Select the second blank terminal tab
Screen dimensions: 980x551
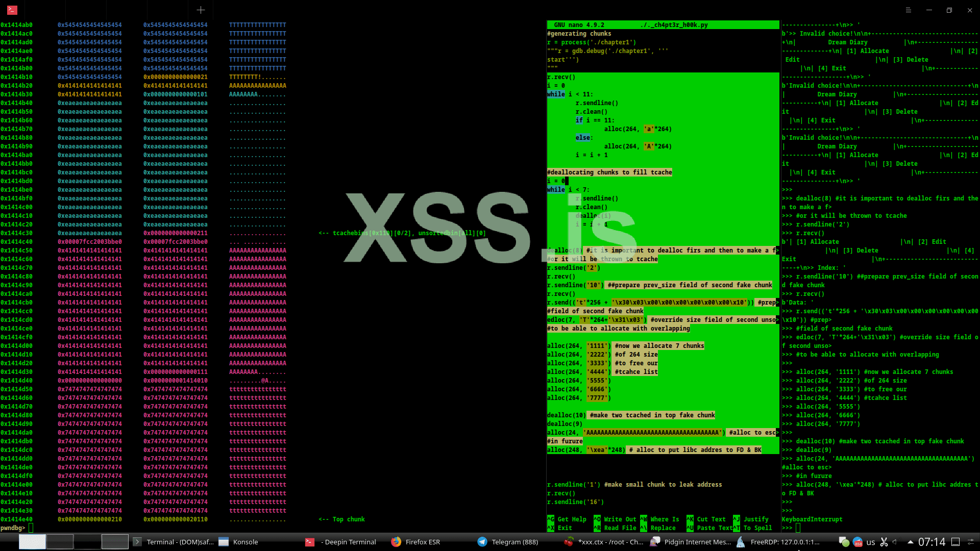point(86,10)
